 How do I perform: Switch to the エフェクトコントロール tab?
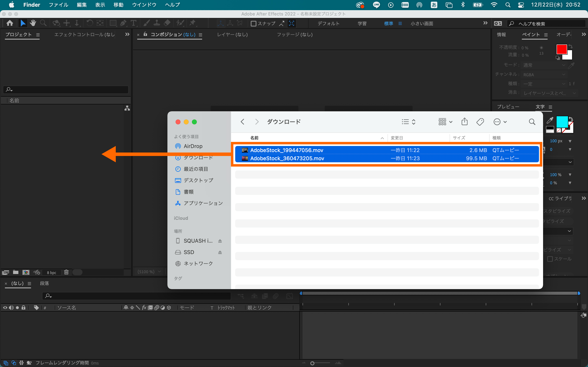pos(84,34)
